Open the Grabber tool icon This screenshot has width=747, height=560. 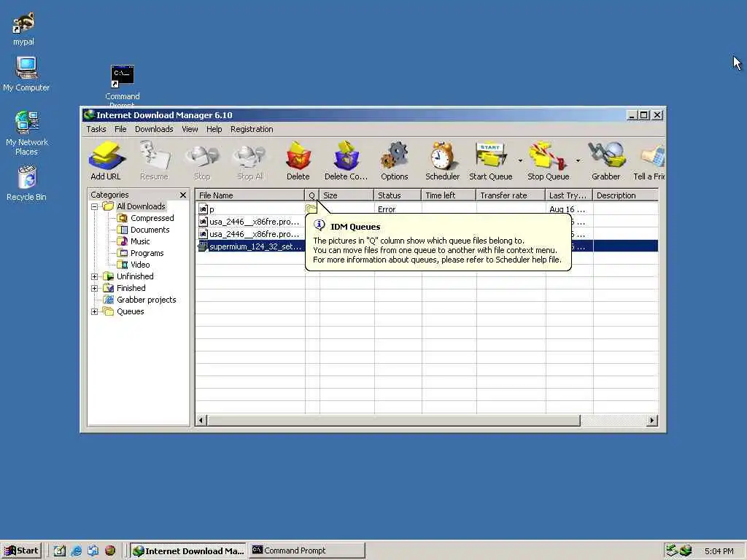click(605, 161)
